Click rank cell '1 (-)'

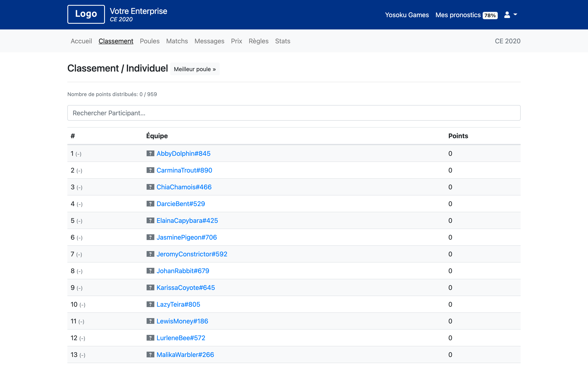click(76, 154)
